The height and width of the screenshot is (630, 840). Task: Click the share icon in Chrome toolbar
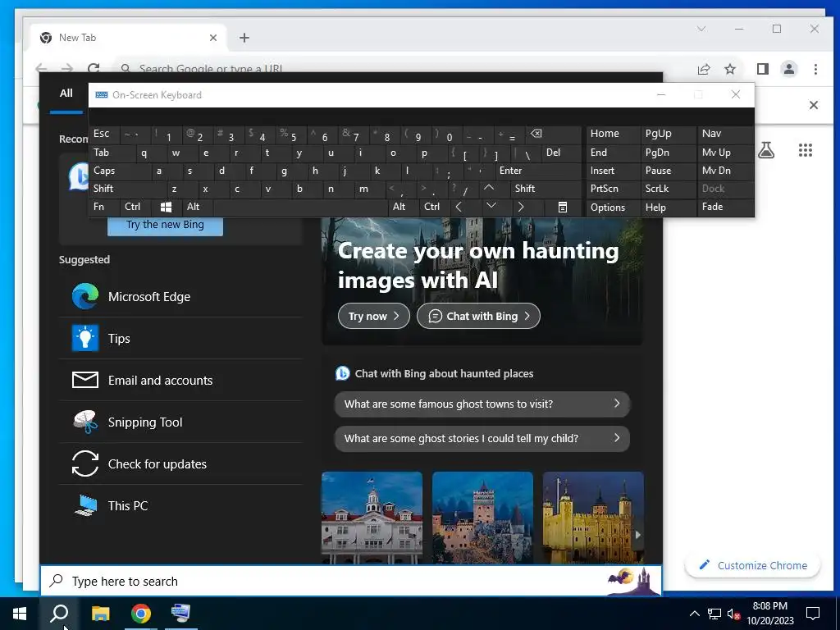pyautogui.click(x=704, y=69)
